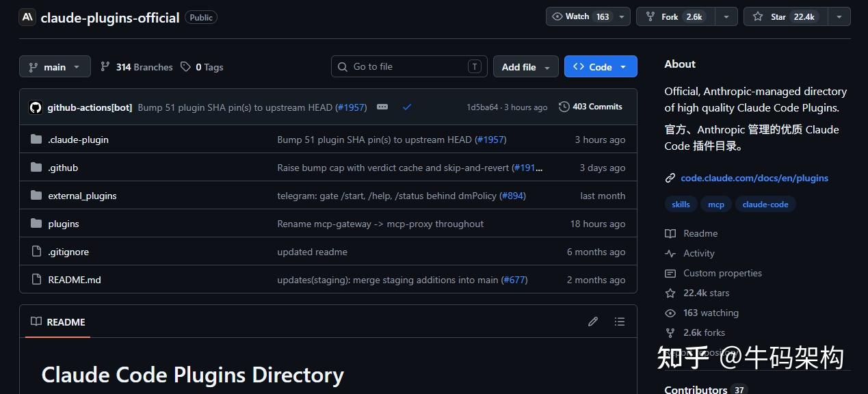This screenshot has width=868, height=394.
Task: Click the 2 months ago timestamp for README.md
Action: click(x=596, y=280)
